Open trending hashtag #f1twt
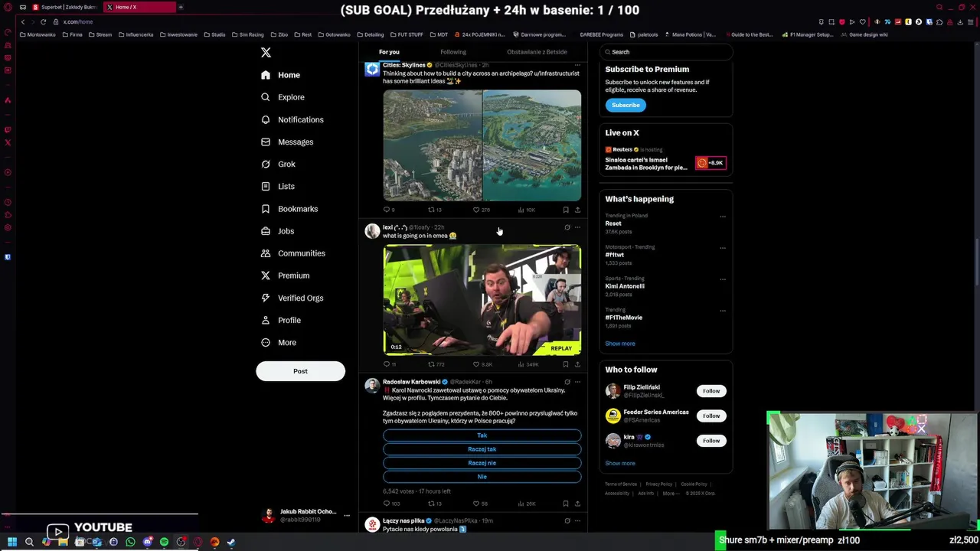Image resolution: width=980 pixels, height=551 pixels. [x=614, y=255]
